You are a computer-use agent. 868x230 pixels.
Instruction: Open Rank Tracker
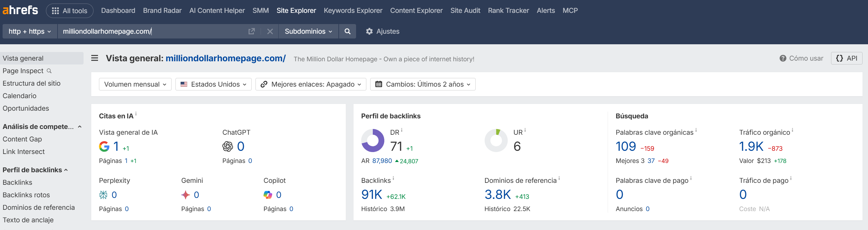(x=508, y=10)
